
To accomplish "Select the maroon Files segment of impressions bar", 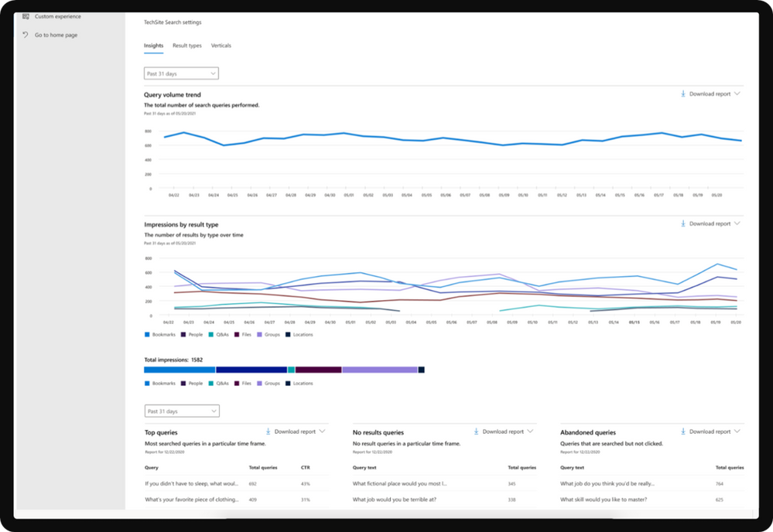I will pyautogui.click(x=319, y=370).
